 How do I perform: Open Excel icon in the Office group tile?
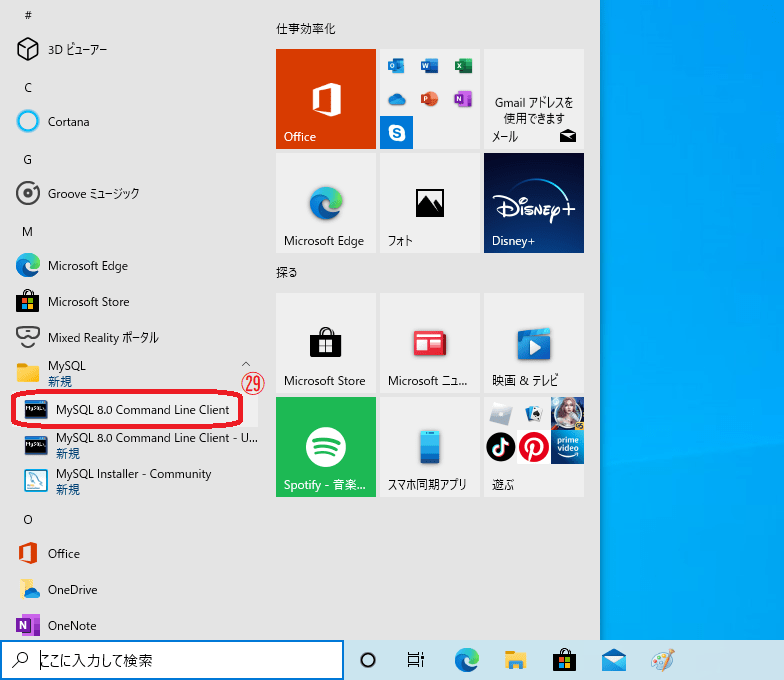pyautogui.click(x=463, y=66)
